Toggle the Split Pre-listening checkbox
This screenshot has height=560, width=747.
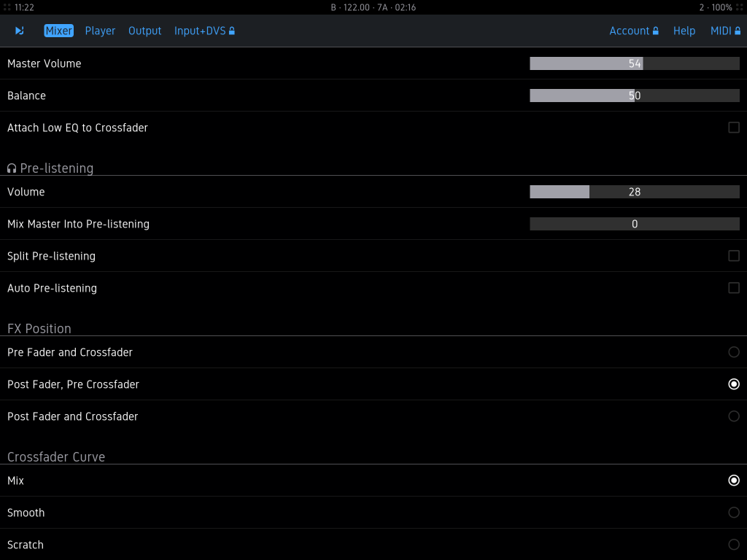(x=734, y=256)
